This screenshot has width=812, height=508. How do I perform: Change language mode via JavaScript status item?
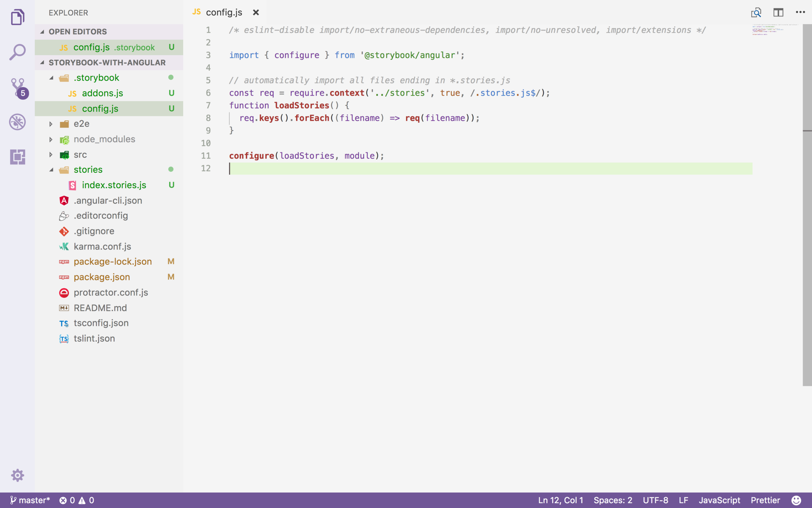point(719,500)
